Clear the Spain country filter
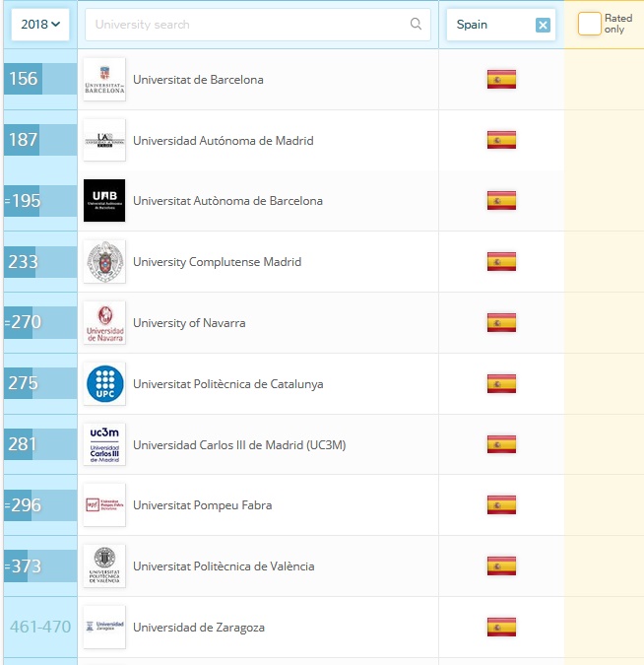 [x=543, y=25]
